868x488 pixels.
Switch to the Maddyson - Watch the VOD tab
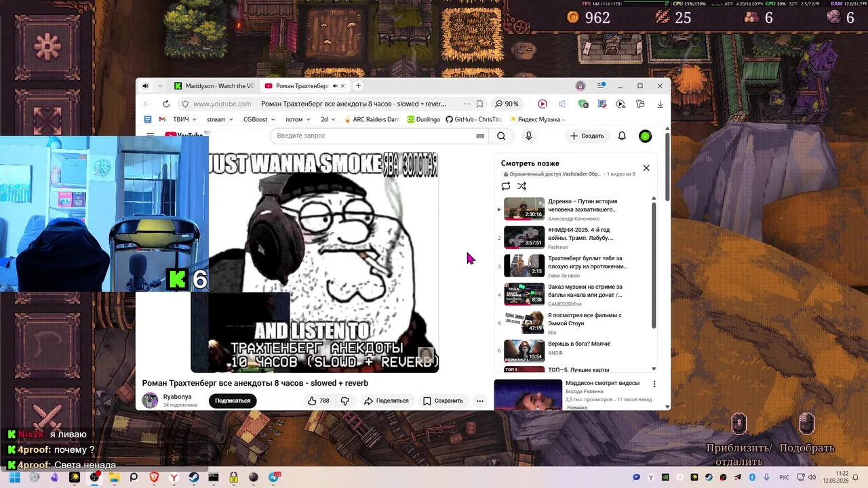pos(214,86)
